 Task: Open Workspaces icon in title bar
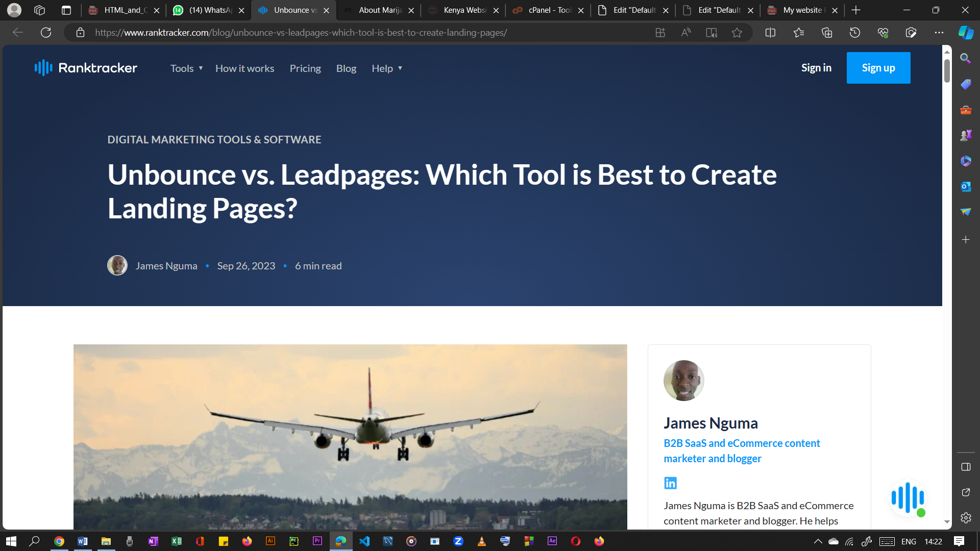(40, 10)
